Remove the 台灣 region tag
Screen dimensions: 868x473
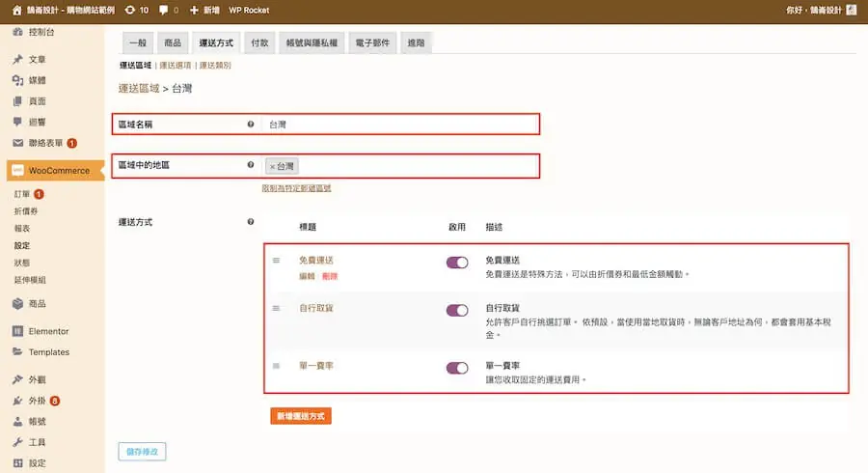pyautogui.click(x=272, y=166)
